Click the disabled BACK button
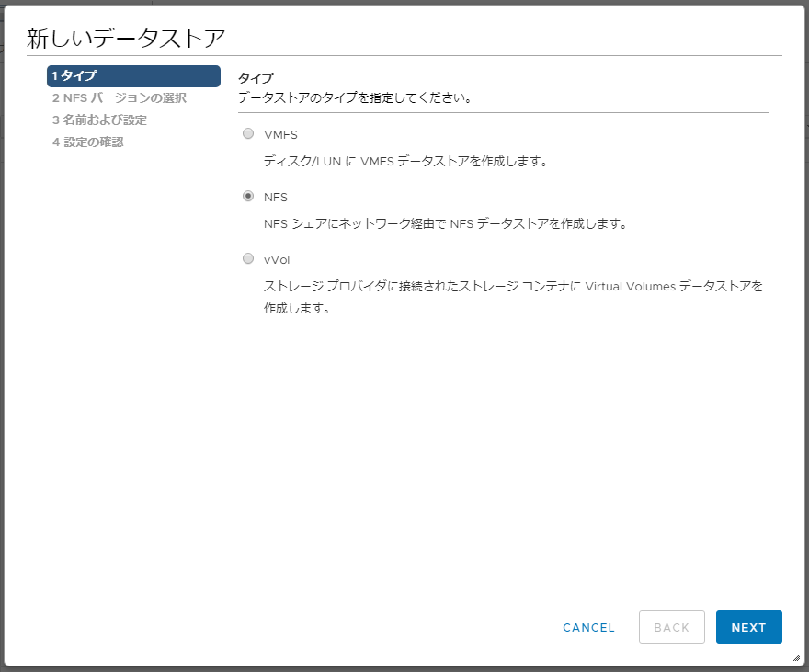The height and width of the screenshot is (672, 809). pos(671,627)
